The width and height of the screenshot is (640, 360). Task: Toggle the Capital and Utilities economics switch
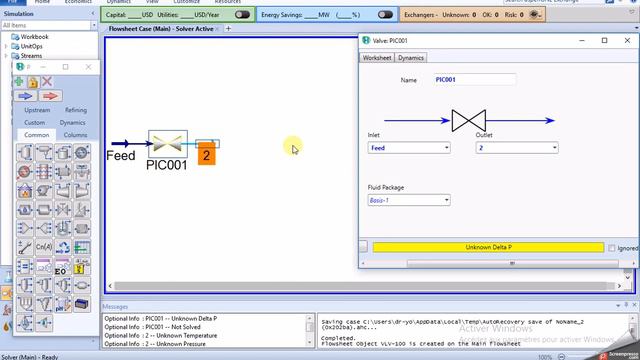click(x=242, y=15)
